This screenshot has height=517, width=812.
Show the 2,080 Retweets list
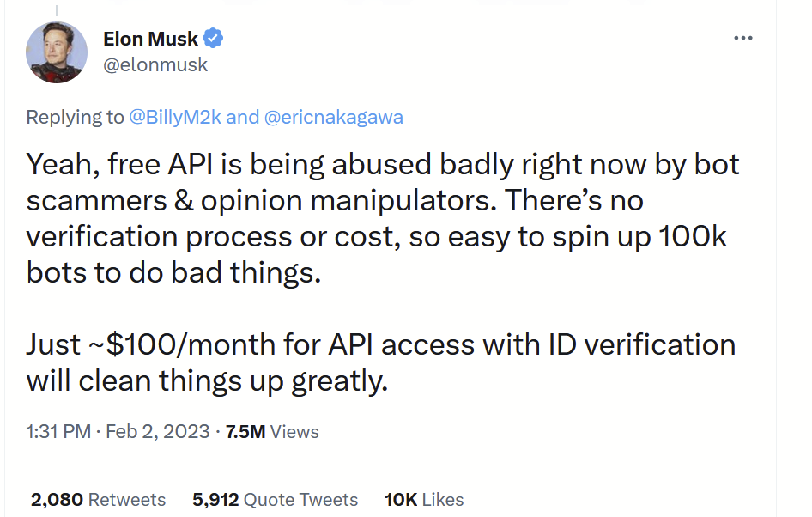(98, 499)
